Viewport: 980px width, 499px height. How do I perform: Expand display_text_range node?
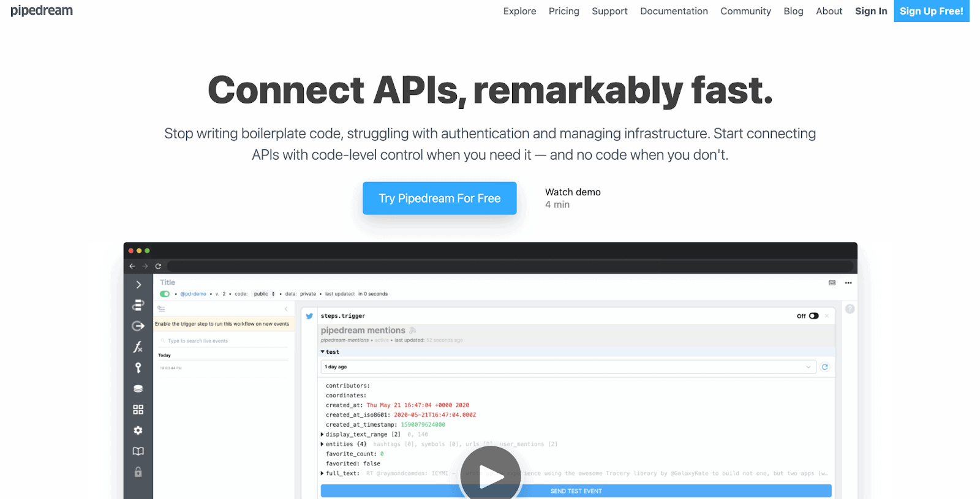pyautogui.click(x=322, y=435)
